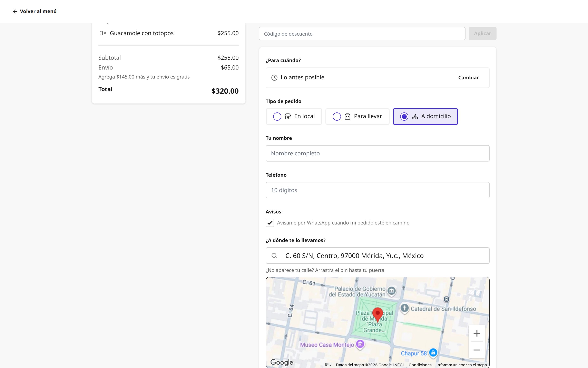Click the Avísame por WhatsApp label text

343,223
